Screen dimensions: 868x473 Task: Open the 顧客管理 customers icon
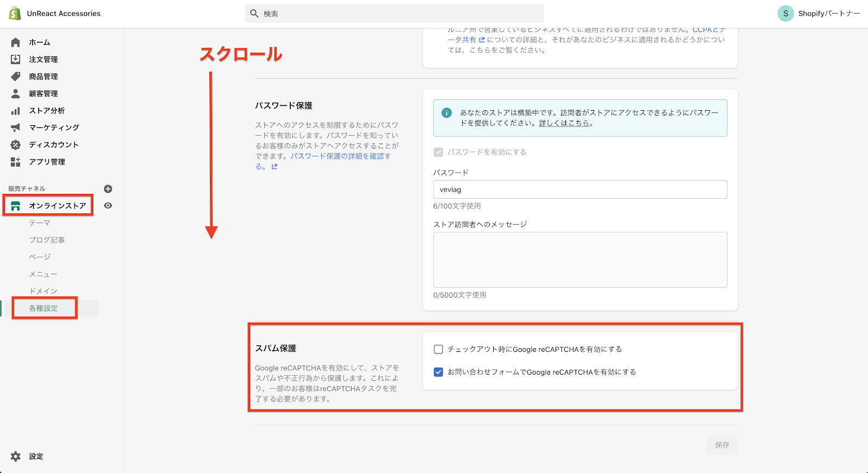[16, 93]
